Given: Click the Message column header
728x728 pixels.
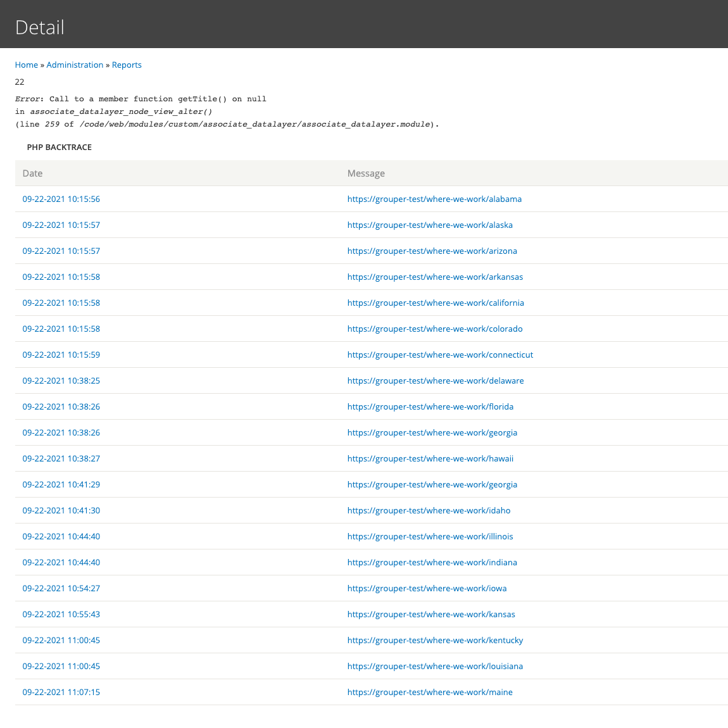Looking at the screenshot, I should pos(367,173).
